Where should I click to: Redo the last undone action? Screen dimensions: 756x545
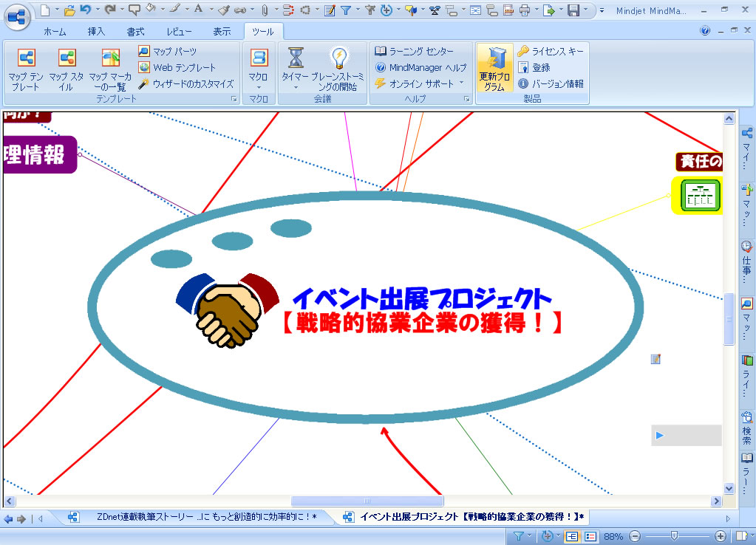pos(110,9)
